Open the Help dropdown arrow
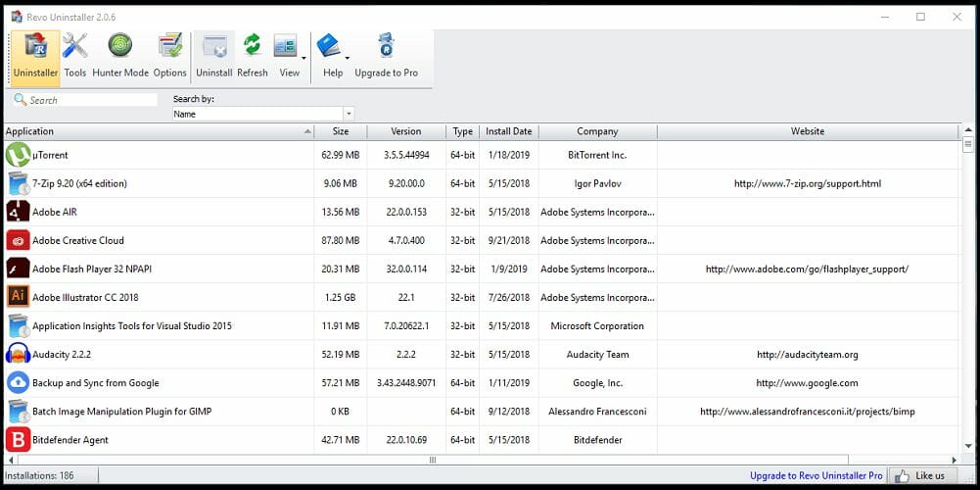This screenshot has width=980, height=490. pyautogui.click(x=348, y=58)
